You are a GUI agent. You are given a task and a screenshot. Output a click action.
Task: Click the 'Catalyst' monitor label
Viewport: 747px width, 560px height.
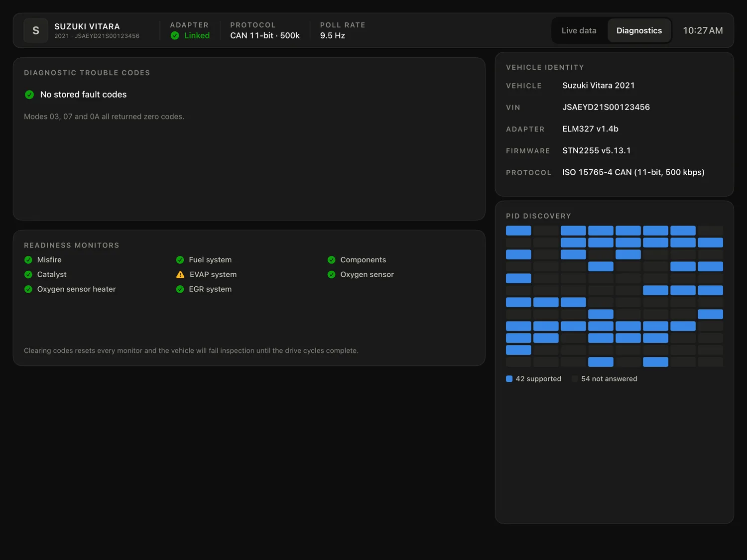tap(52, 274)
